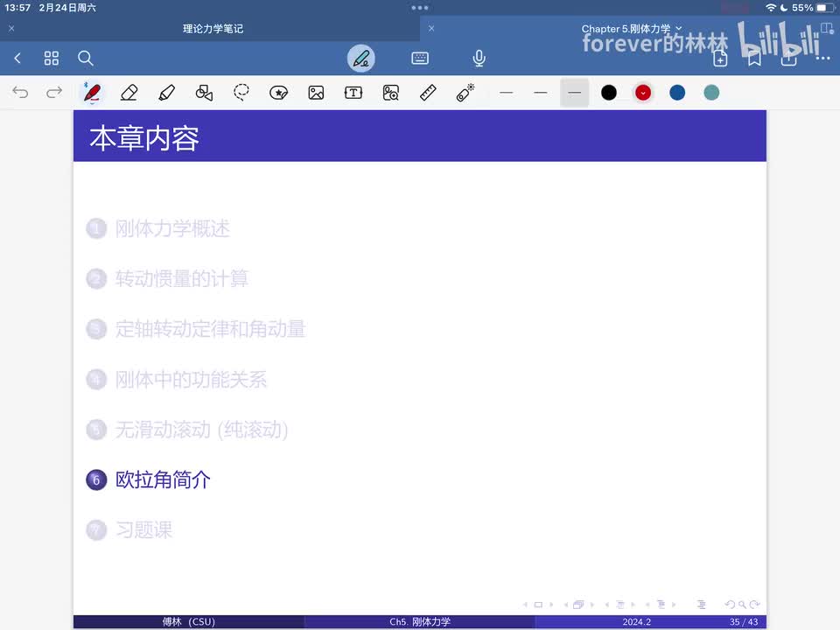Jump to section 刚体力学概述

[172, 228]
